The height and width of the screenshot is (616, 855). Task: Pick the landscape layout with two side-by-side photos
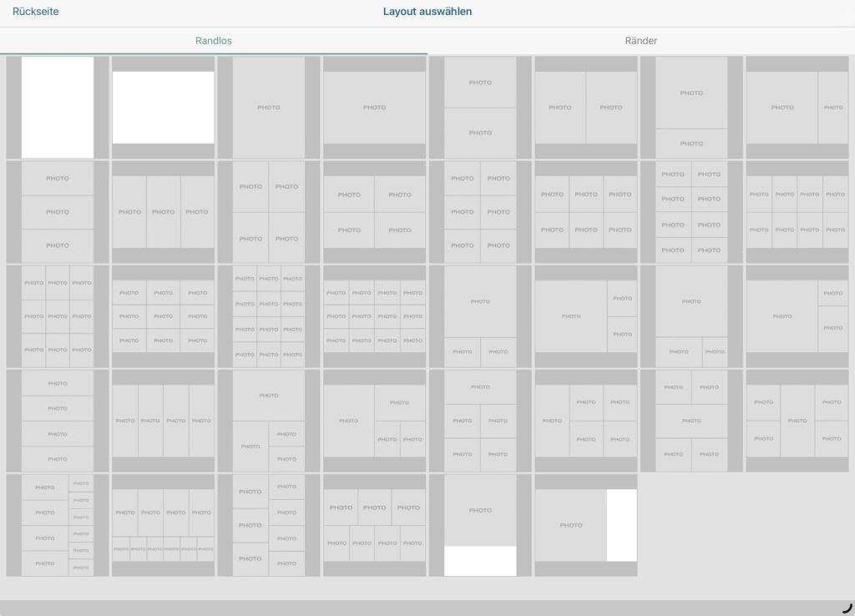[x=585, y=108]
